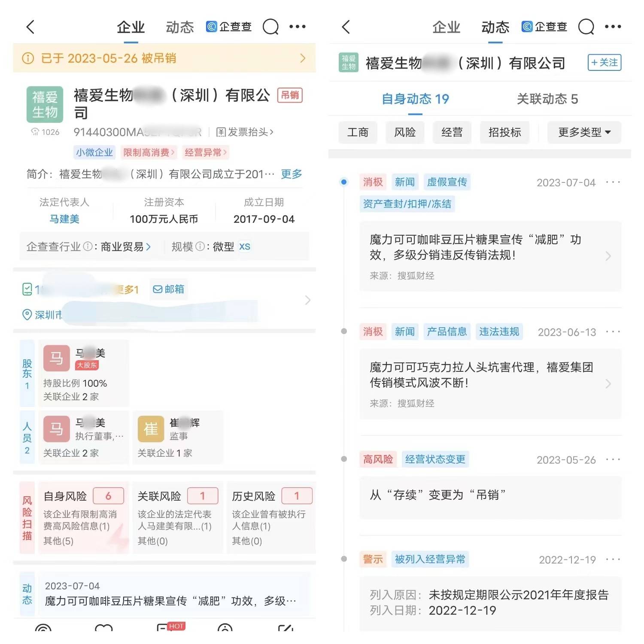Click the +关注 follow button

tap(604, 63)
